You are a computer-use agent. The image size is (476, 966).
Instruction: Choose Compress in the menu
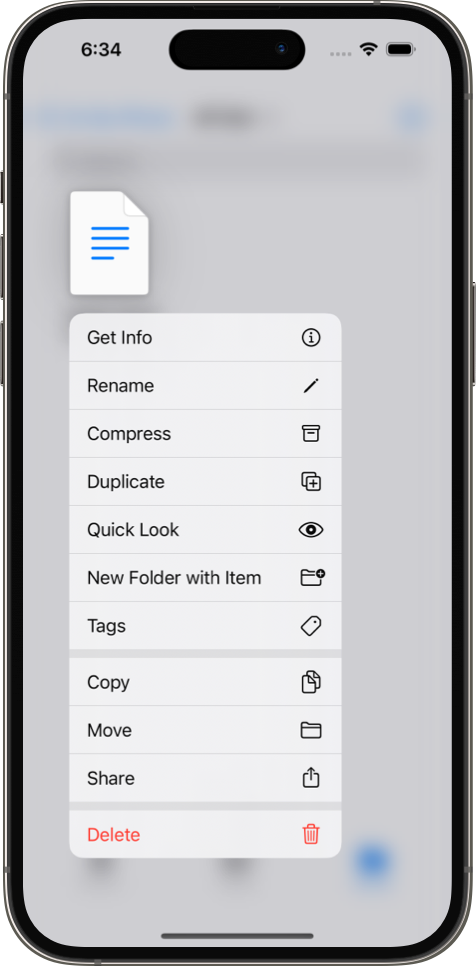(205, 434)
